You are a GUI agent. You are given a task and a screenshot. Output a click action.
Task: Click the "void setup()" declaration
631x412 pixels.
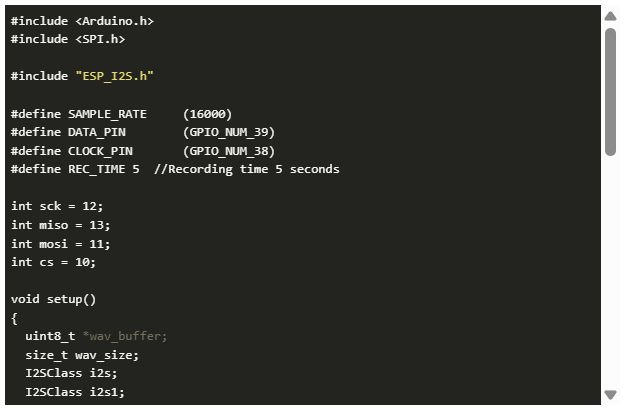[x=53, y=299]
